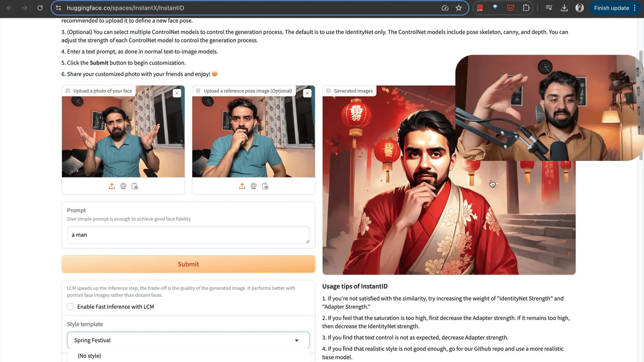Upload a face photo using the upload icon
Image resolution: width=644 pixels, height=362 pixels.
pyautogui.click(x=112, y=186)
